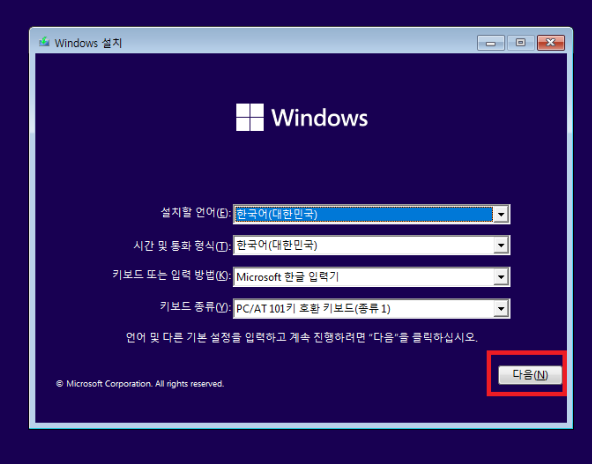Click the 설치할 언어(E) label
This screenshot has height=464, width=592.
(196, 213)
